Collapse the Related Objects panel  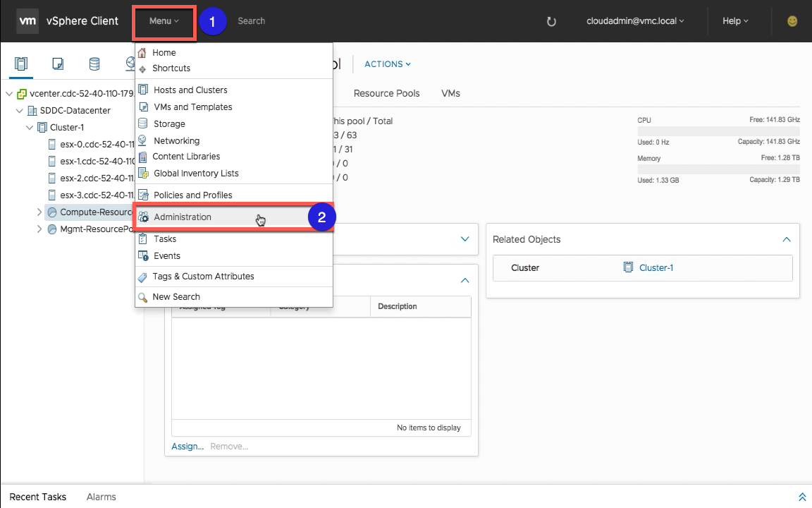tap(787, 240)
